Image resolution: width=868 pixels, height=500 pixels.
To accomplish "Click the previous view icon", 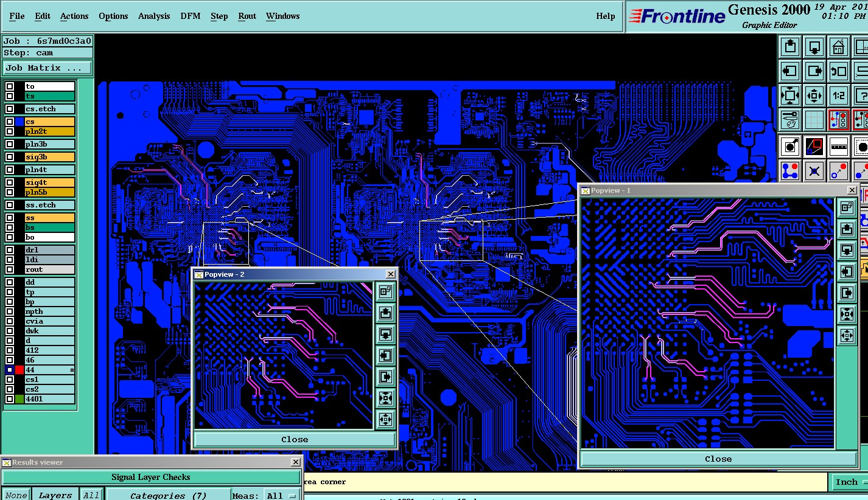I will [839, 71].
